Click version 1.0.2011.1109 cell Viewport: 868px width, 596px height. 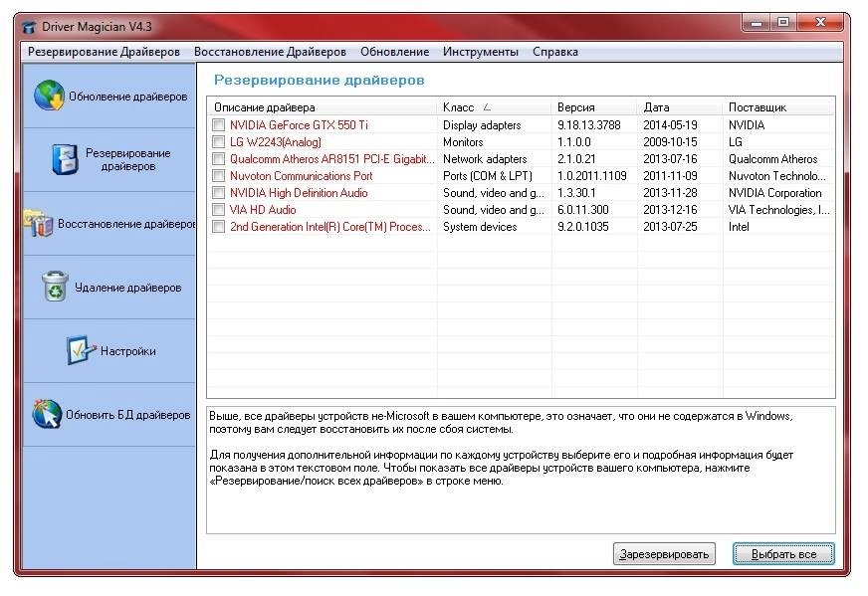tap(591, 176)
